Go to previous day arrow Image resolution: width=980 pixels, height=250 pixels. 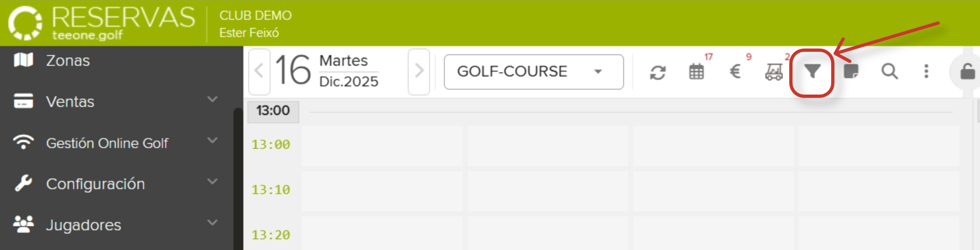[x=259, y=71]
